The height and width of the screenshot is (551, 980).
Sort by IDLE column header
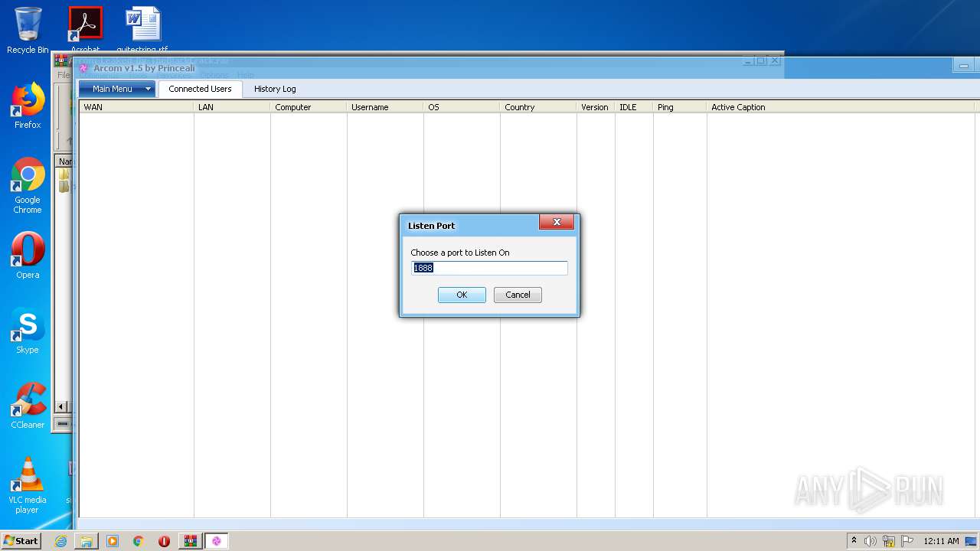634,107
